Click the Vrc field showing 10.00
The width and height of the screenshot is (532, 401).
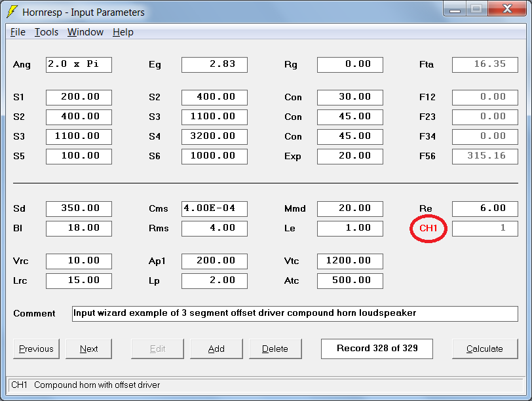click(79, 261)
